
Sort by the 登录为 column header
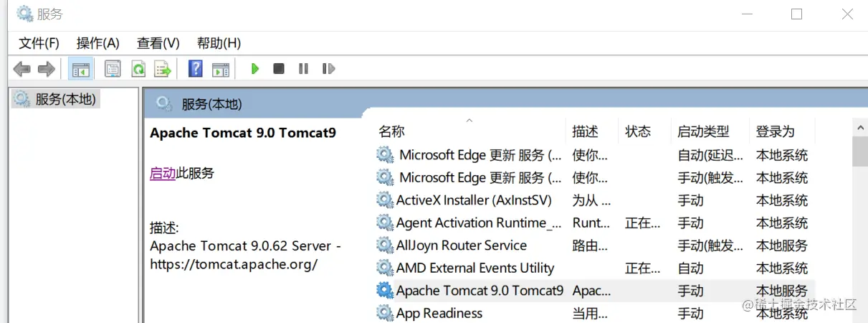click(x=776, y=131)
